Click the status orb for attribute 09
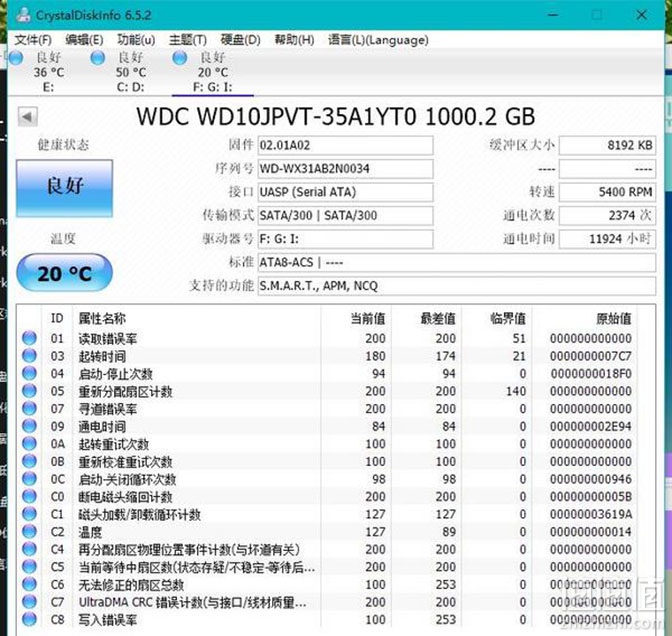 click(29, 426)
